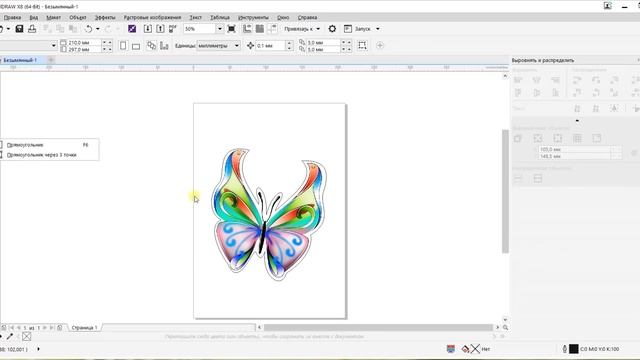The image size is (640, 360).
Task: Click the current page layout icon
Action: (164, 45)
